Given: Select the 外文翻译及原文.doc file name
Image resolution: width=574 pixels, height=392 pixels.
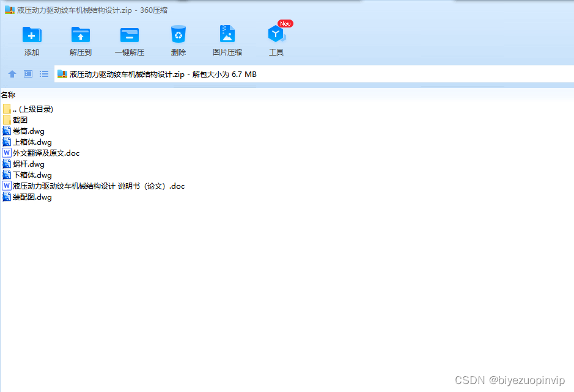Looking at the screenshot, I should (x=46, y=153).
